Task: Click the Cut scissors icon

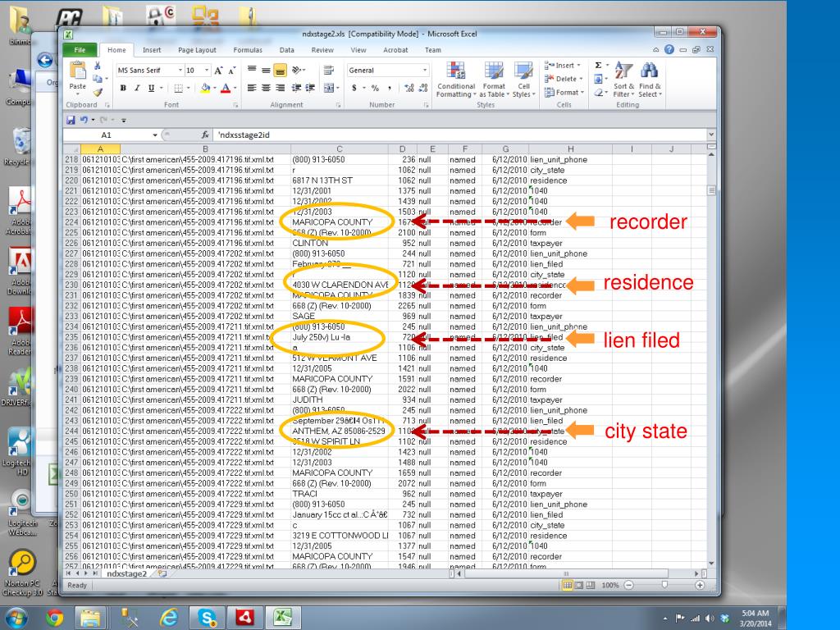Action: click(97, 66)
